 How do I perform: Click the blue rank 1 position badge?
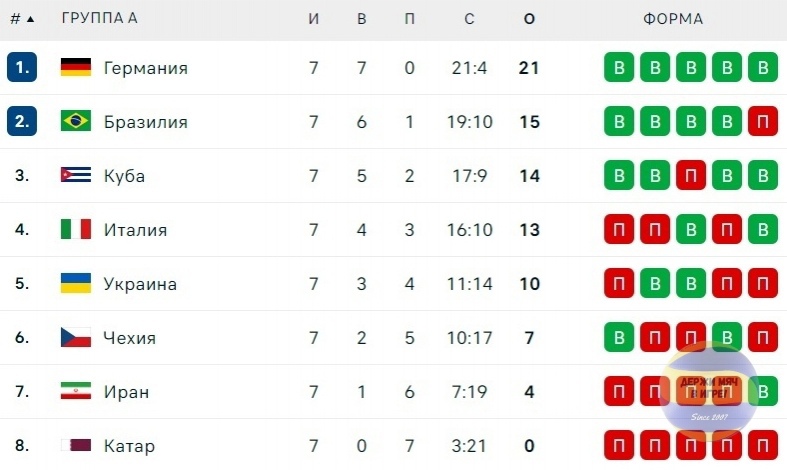point(22,67)
